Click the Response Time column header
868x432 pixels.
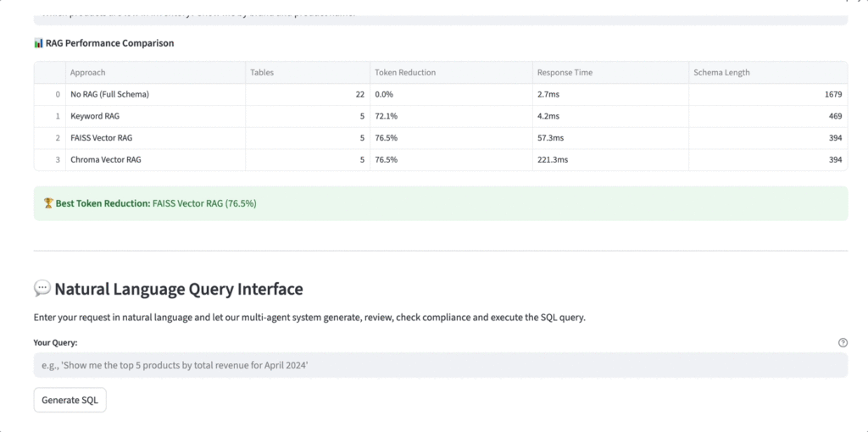(564, 73)
